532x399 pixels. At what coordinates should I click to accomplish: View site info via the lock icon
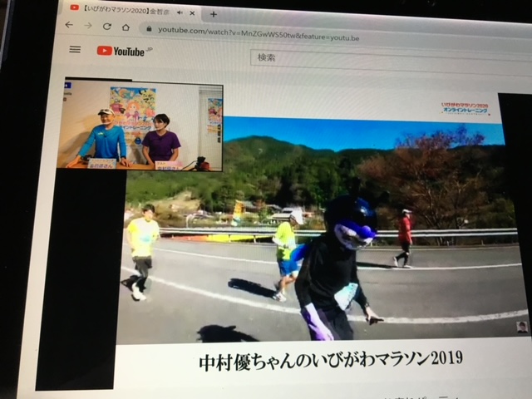[x=149, y=29]
